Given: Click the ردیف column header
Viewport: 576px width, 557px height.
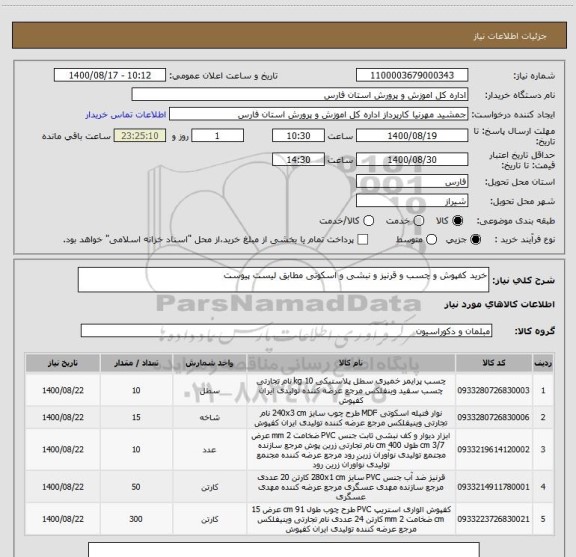Looking at the screenshot, I should (x=543, y=363).
